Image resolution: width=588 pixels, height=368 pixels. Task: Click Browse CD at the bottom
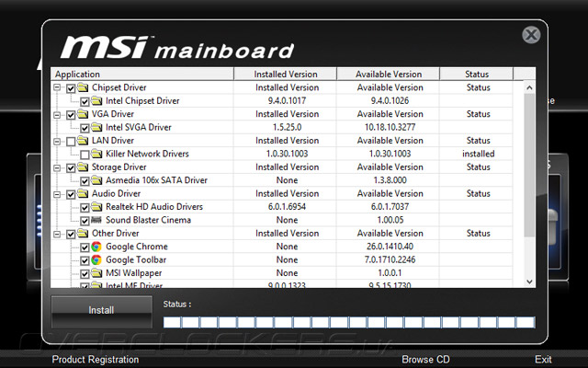click(x=425, y=360)
